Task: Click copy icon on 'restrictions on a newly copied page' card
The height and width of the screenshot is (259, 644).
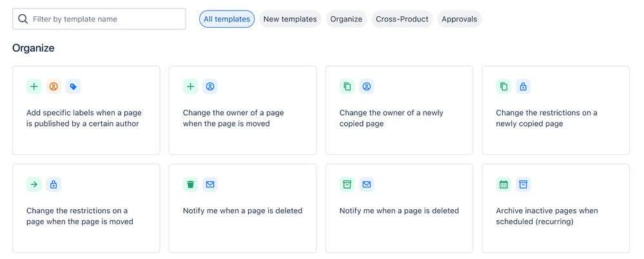Action: 503,87
